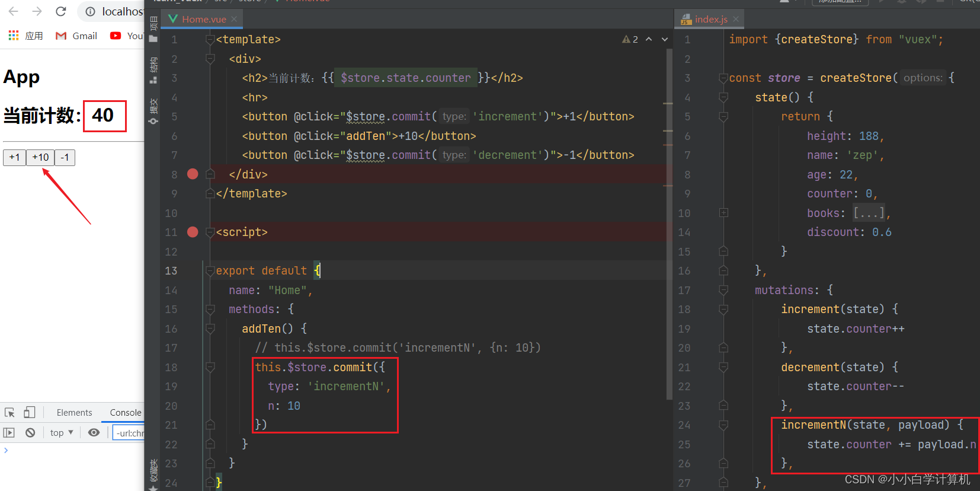Collapse the methods fold on line 15
The width and height of the screenshot is (980, 491).
point(210,310)
